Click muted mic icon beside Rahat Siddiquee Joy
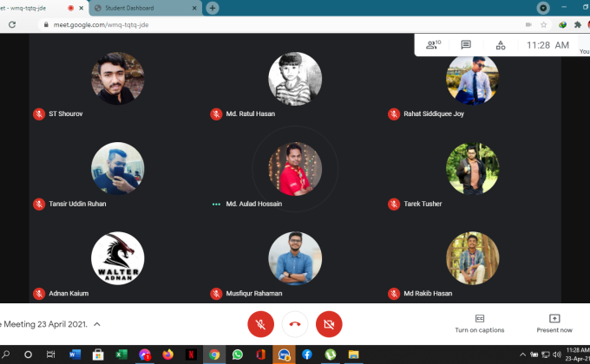The height and width of the screenshot is (364, 590). pos(394,114)
